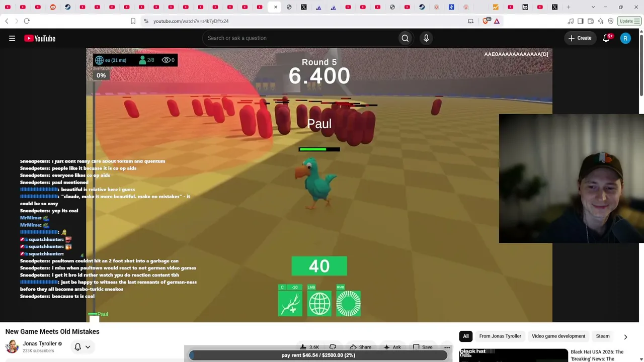Open YouTube notifications bell
Screen dimensions: 644x362
606,38
